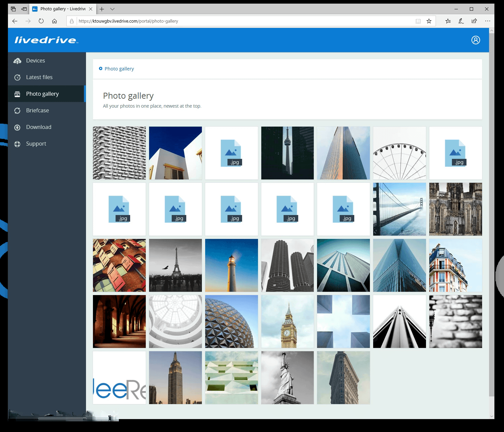This screenshot has height=432, width=504.
Task: Open a new browser tab
Action: point(102,9)
